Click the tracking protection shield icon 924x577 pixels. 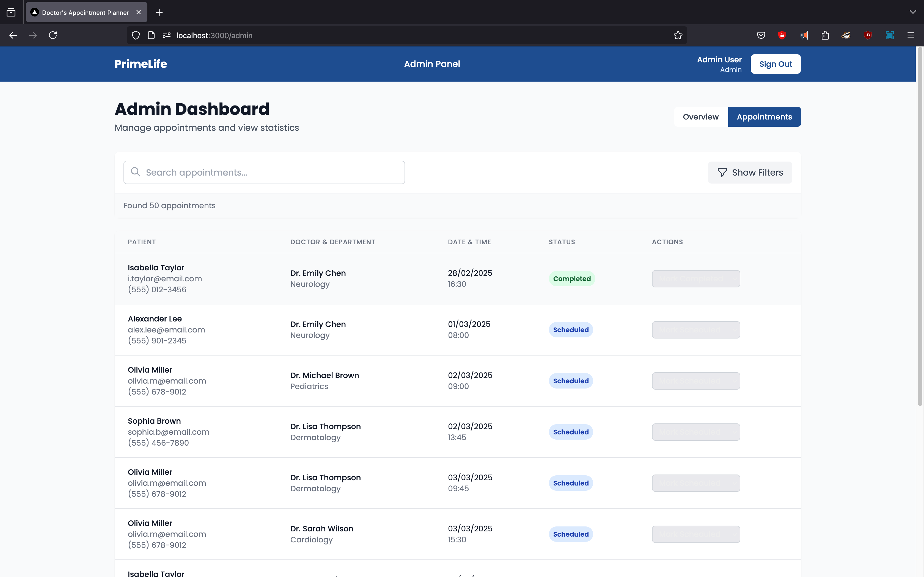[136, 35]
